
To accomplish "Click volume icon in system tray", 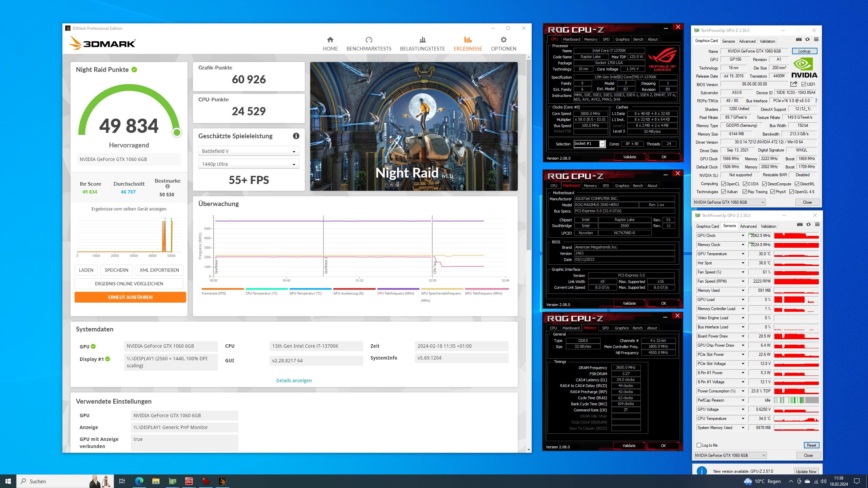I will coord(824,481).
